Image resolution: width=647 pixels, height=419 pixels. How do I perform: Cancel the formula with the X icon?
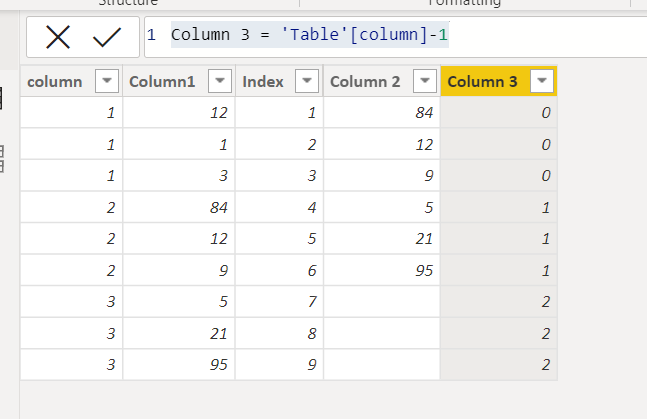pos(58,37)
